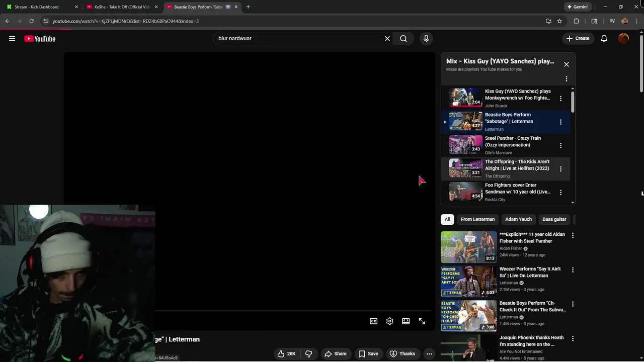Start voice search with the microphone
644x362 pixels.
(426, 39)
